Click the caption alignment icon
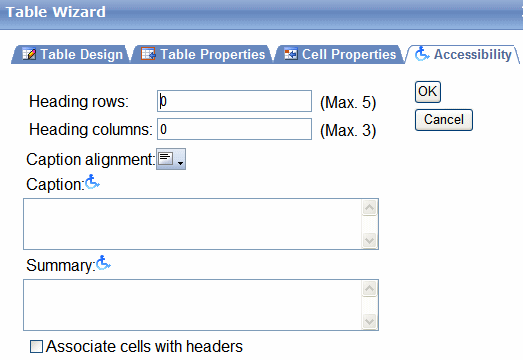This screenshot has width=523, height=360. pyautogui.click(x=166, y=159)
